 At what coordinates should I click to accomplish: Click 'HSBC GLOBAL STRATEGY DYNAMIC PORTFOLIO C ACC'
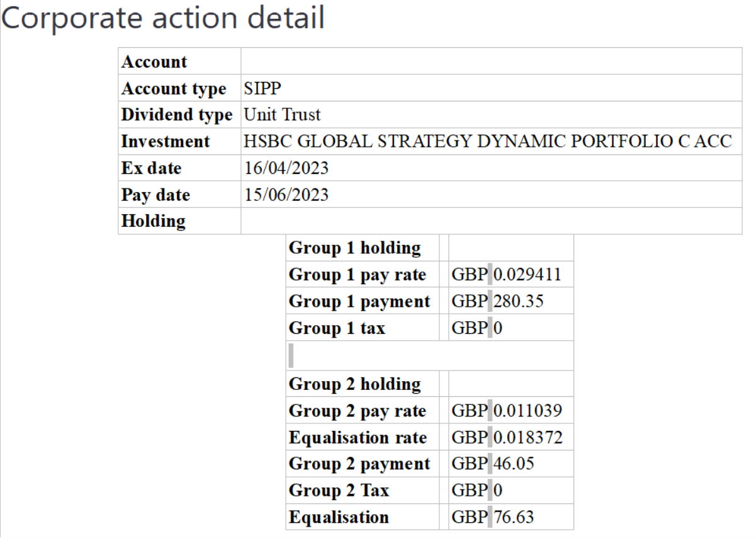[x=488, y=142]
